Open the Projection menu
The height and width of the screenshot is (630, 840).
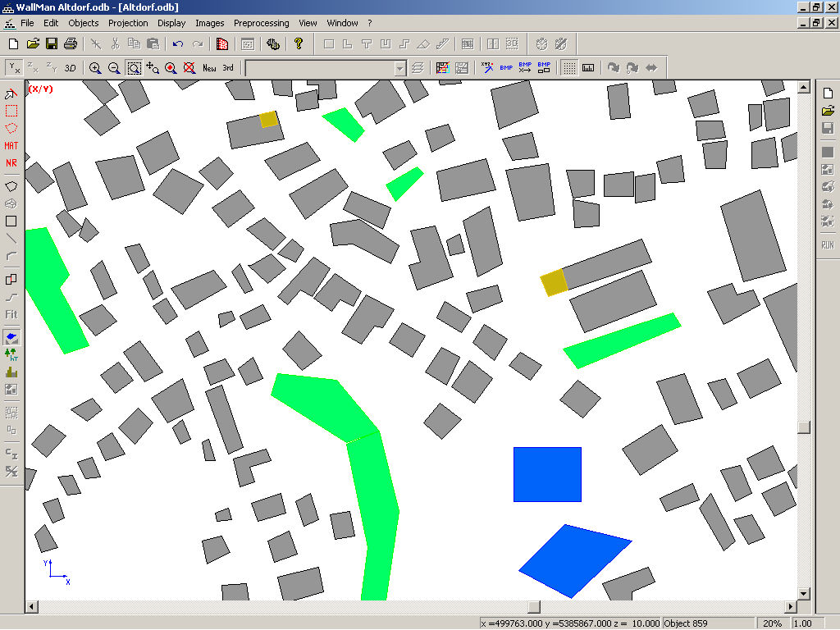pos(128,23)
